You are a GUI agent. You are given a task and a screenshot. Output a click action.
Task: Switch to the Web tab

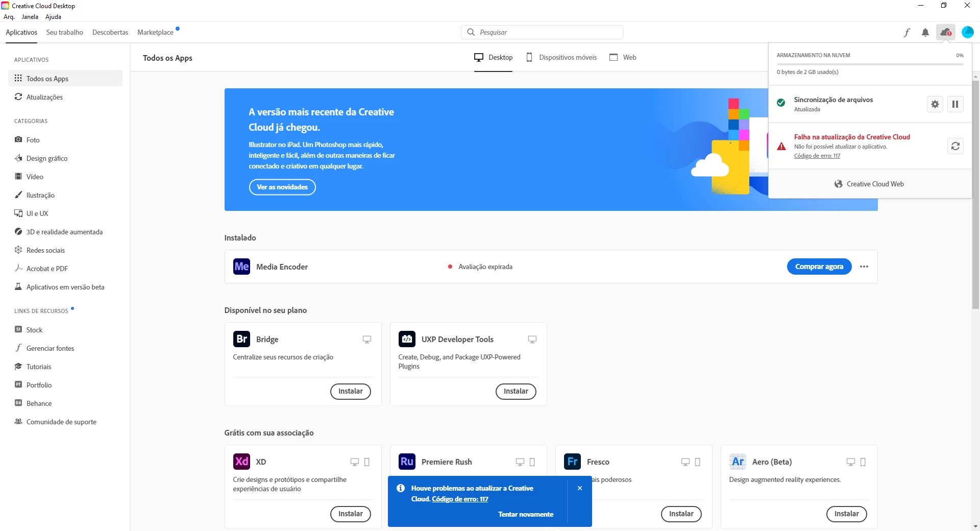tap(623, 57)
